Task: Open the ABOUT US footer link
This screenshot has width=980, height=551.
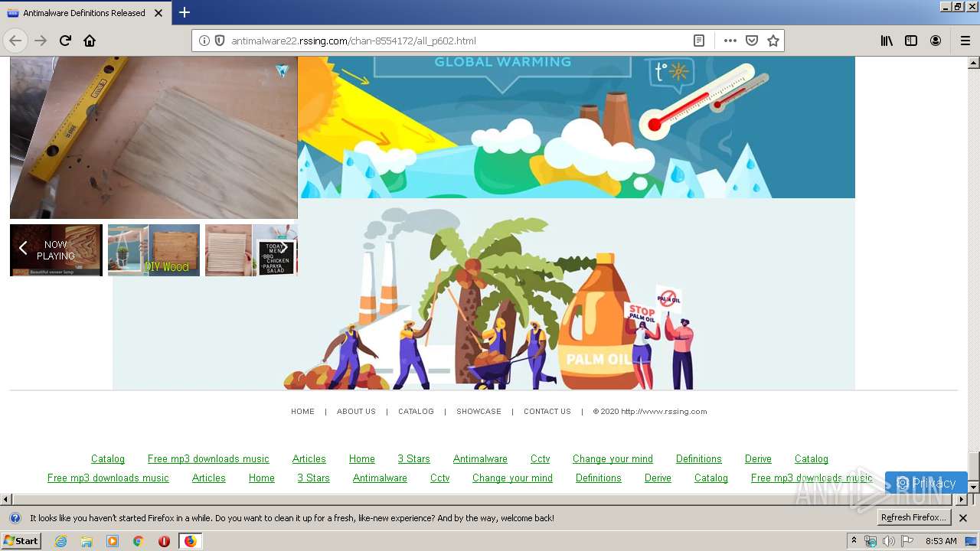Action: pos(356,412)
